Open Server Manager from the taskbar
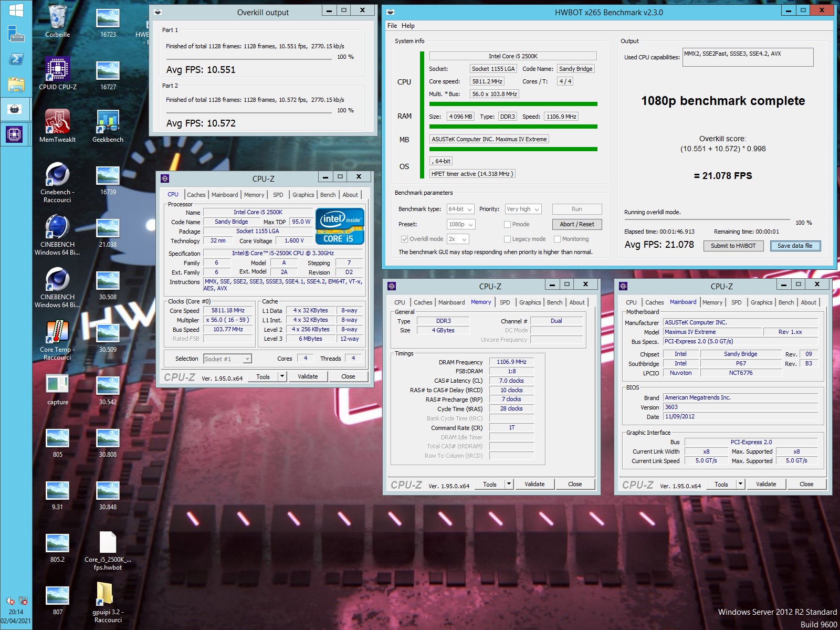Image resolution: width=840 pixels, height=630 pixels. 16,33
